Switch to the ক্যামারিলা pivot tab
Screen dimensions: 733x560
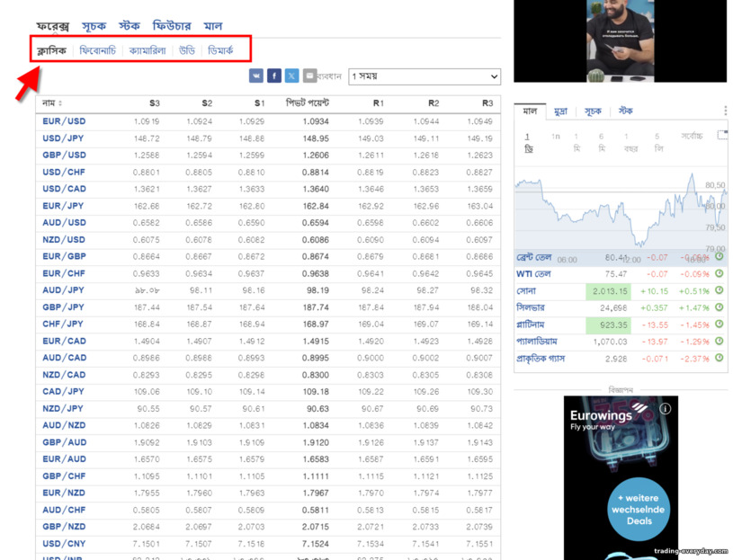147,50
